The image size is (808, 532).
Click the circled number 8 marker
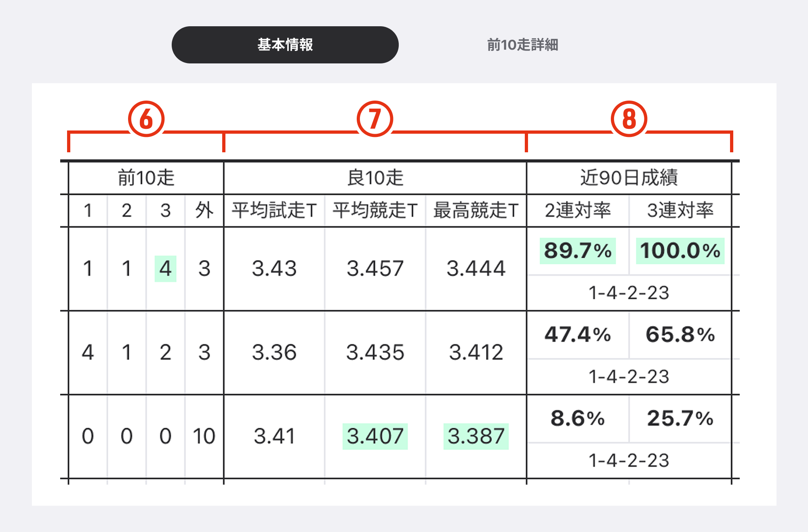(629, 119)
